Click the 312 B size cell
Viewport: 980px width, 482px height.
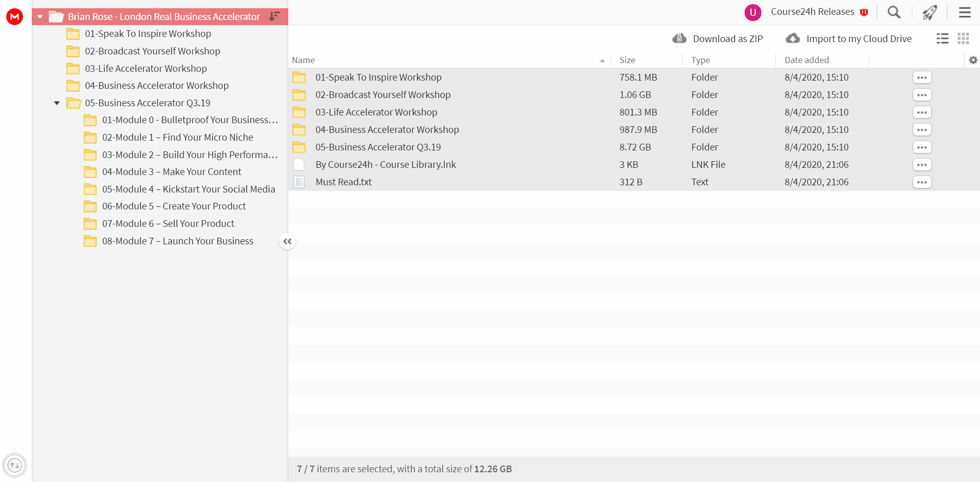631,182
